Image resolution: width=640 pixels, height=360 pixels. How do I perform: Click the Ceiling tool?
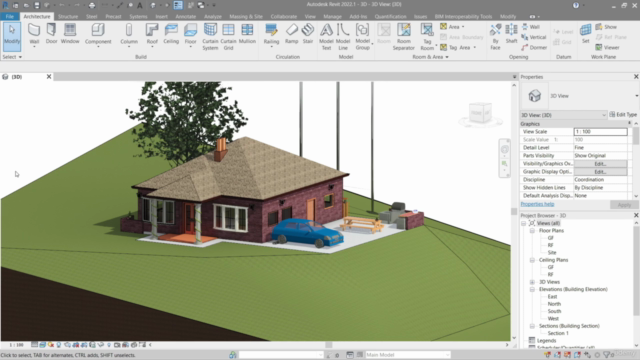click(171, 34)
